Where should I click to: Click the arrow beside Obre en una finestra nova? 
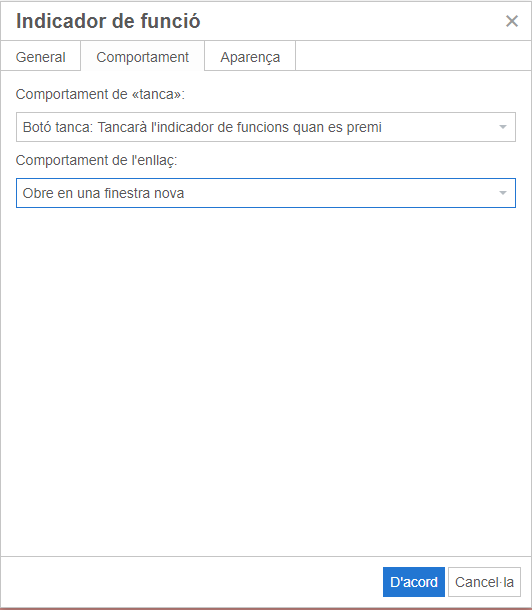click(502, 193)
